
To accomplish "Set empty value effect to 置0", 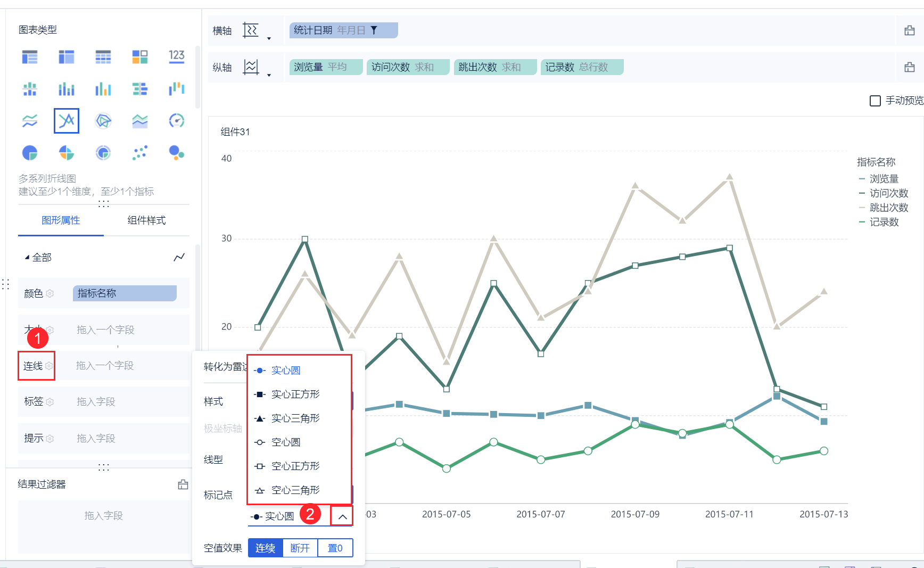I will (x=335, y=548).
